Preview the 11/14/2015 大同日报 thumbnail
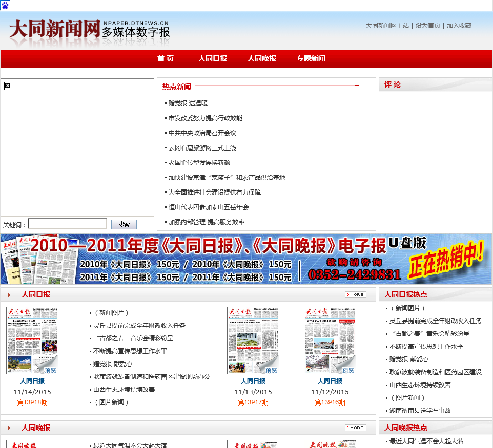 (x=32, y=340)
